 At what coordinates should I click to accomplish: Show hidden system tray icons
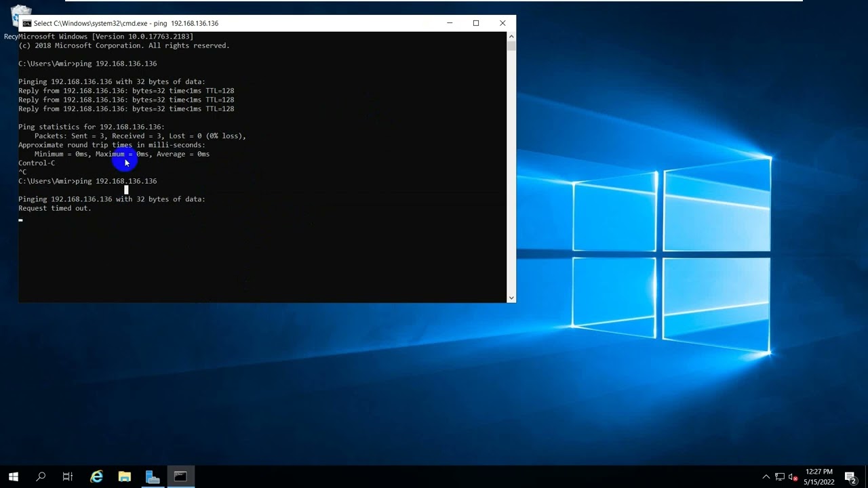(x=766, y=477)
